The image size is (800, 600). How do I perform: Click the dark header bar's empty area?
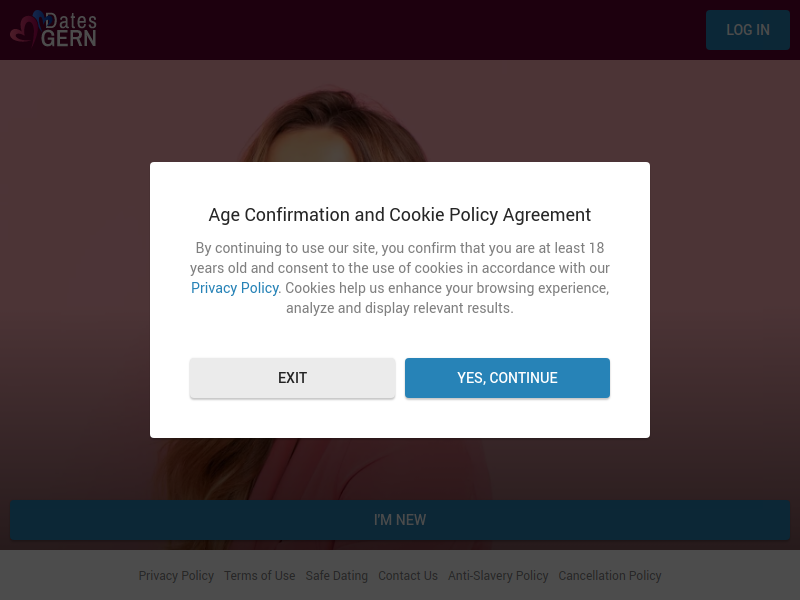(x=400, y=30)
